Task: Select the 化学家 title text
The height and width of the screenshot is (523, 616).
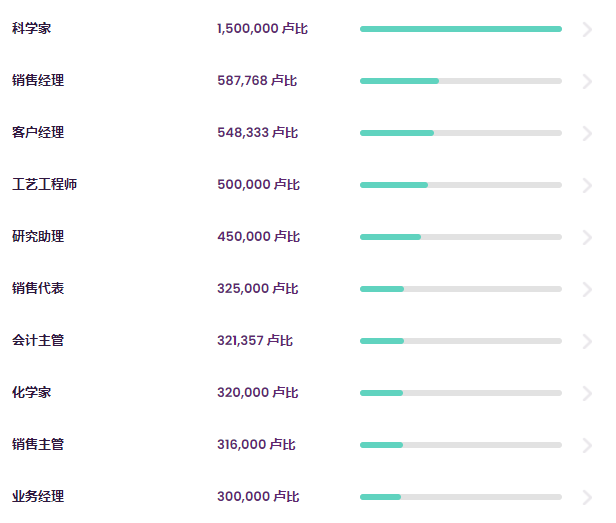Action: click(x=31, y=392)
